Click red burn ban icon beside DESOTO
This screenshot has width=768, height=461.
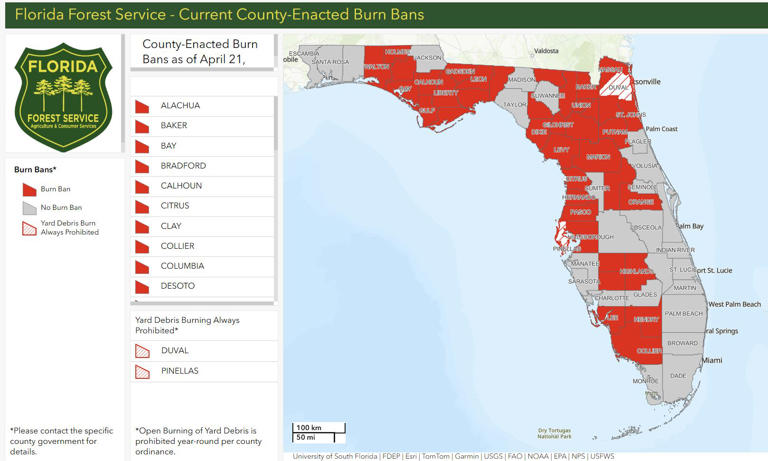pos(142,287)
